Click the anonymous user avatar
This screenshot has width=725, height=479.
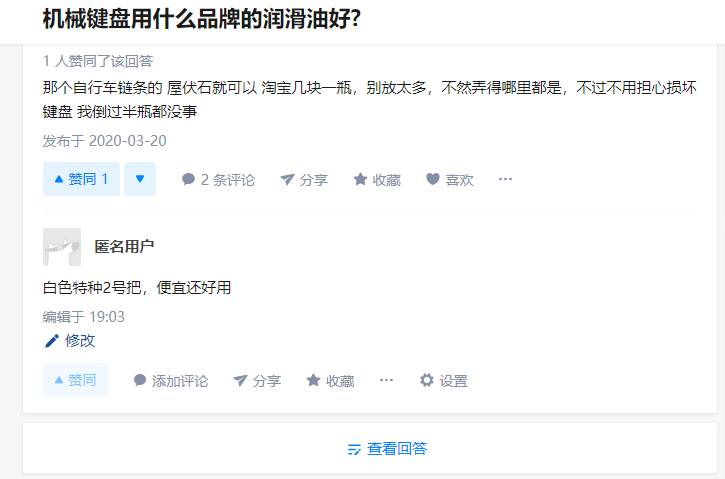pos(62,246)
